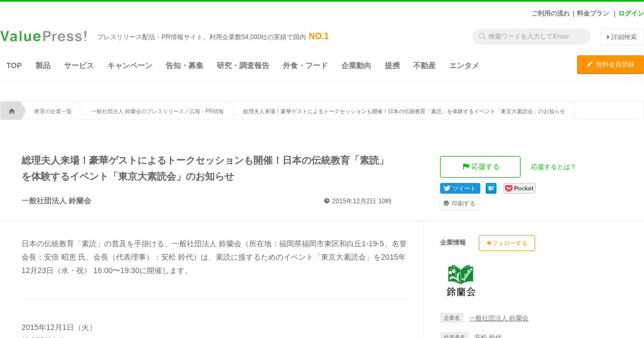The width and height of the screenshot is (644, 338).
Task: Open the 告知・募集 menu category
Action: pos(185,65)
